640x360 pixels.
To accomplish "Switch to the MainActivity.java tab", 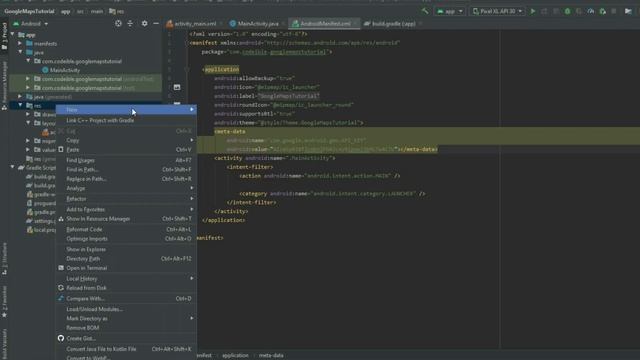I will coord(258,24).
